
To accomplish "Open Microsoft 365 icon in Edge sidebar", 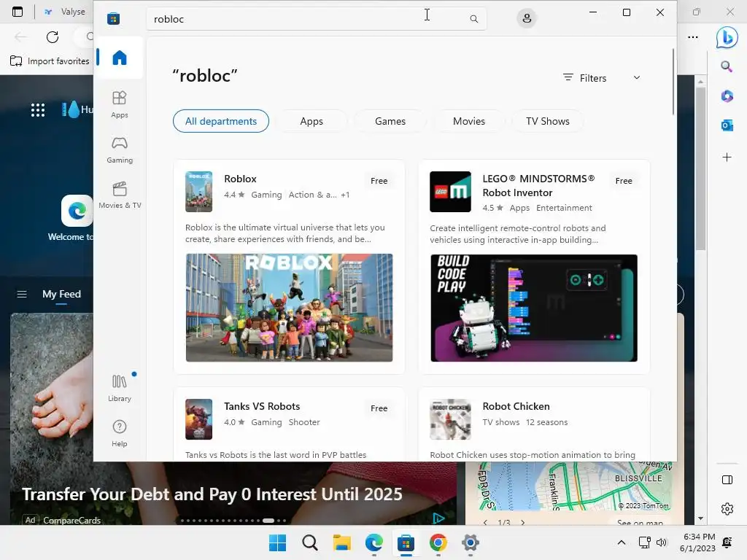I will click(x=727, y=96).
